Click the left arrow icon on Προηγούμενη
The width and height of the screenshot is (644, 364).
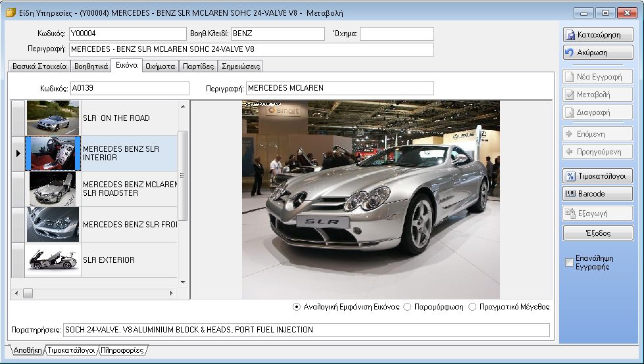[x=569, y=151]
